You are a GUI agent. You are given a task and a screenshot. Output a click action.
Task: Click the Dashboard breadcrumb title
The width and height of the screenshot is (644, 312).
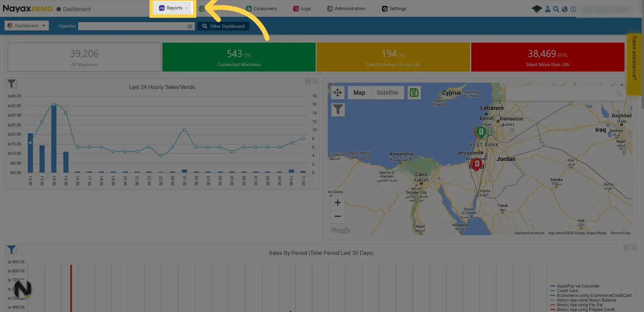click(x=76, y=9)
